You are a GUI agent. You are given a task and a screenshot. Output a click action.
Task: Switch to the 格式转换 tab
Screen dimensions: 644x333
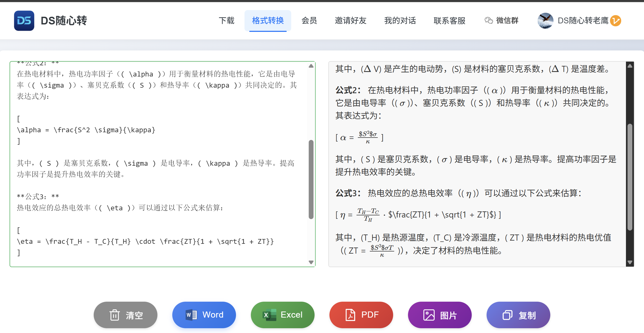tap(268, 20)
